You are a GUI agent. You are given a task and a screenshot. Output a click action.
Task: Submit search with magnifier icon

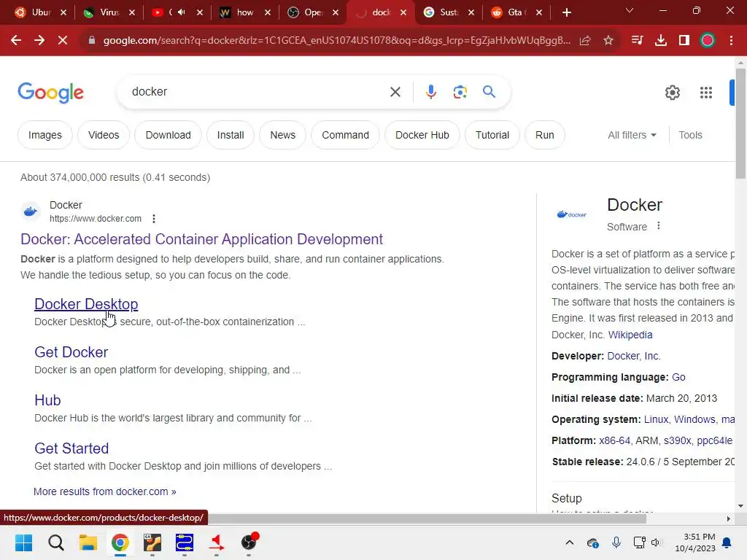click(489, 91)
